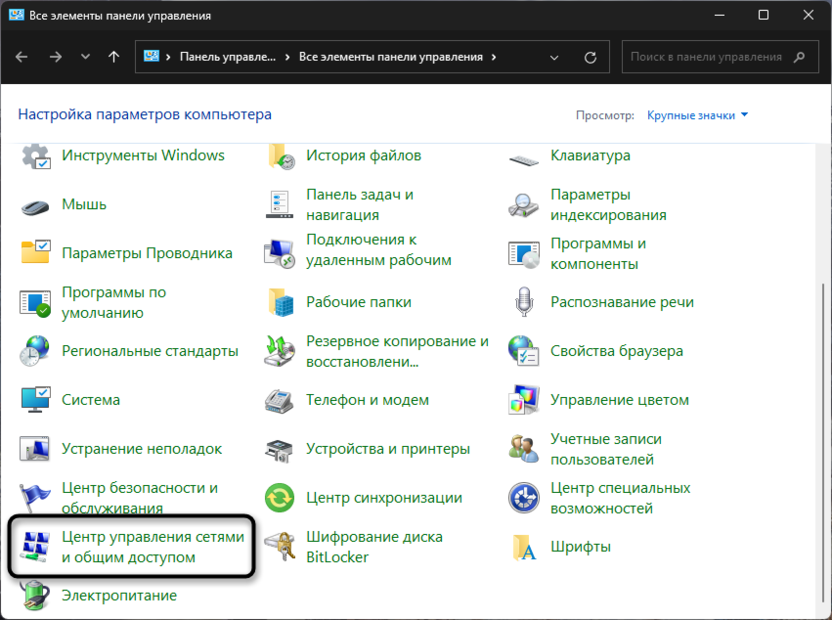Expand recent pages chevron next to forward arrow
This screenshot has width=832, height=620.
85,57
